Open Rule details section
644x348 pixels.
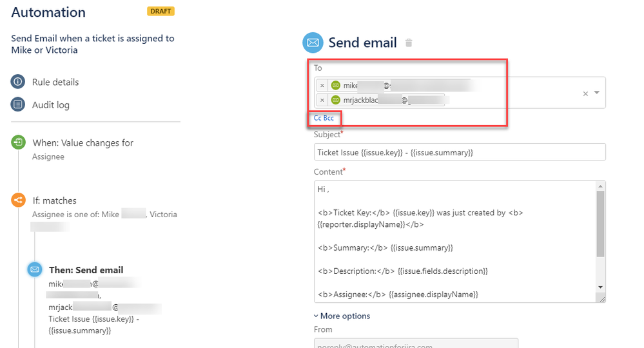[55, 82]
